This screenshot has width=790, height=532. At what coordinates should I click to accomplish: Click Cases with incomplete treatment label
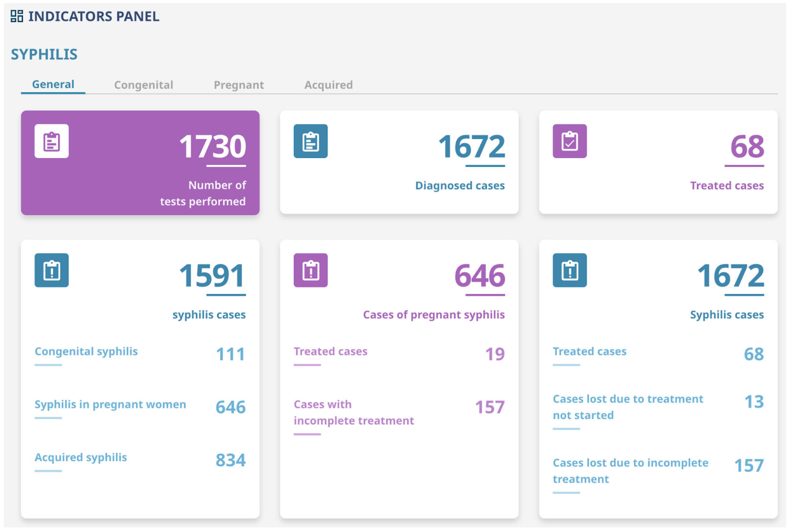point(353,413)
